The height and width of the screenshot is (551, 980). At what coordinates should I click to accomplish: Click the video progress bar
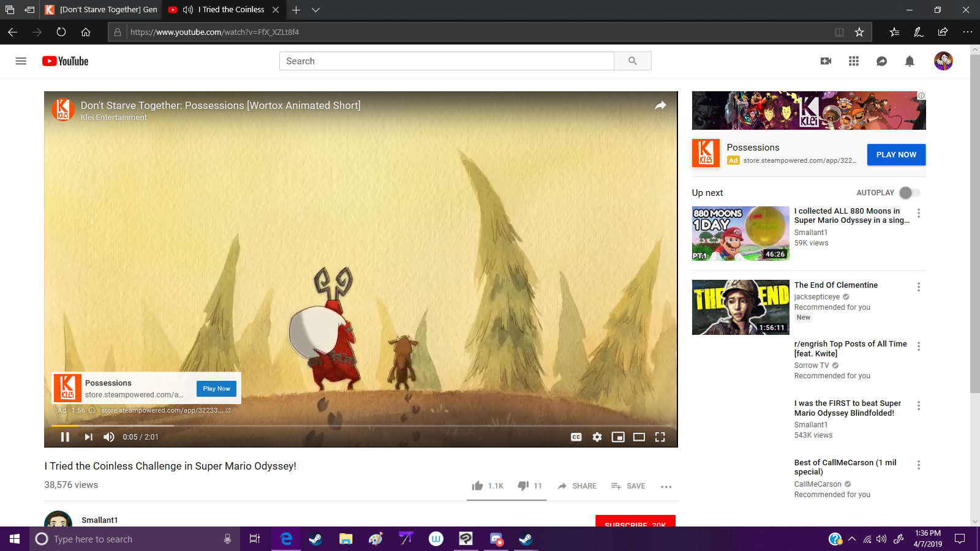[361, 425]
